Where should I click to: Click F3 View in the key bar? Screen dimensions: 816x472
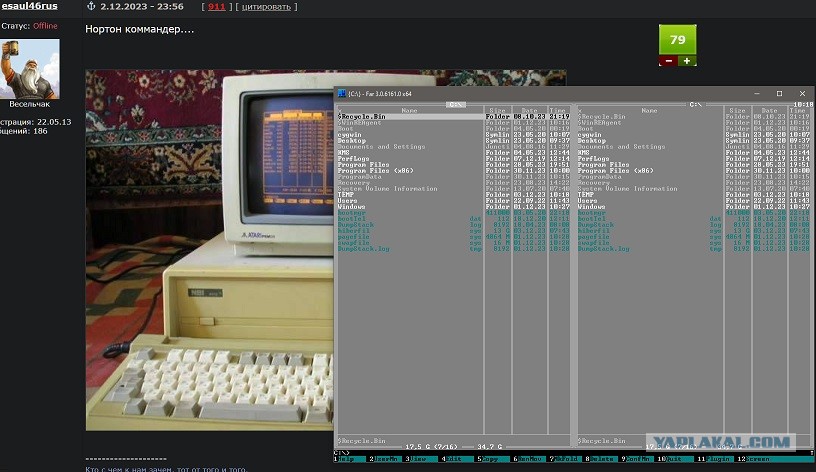coord(420,459)
